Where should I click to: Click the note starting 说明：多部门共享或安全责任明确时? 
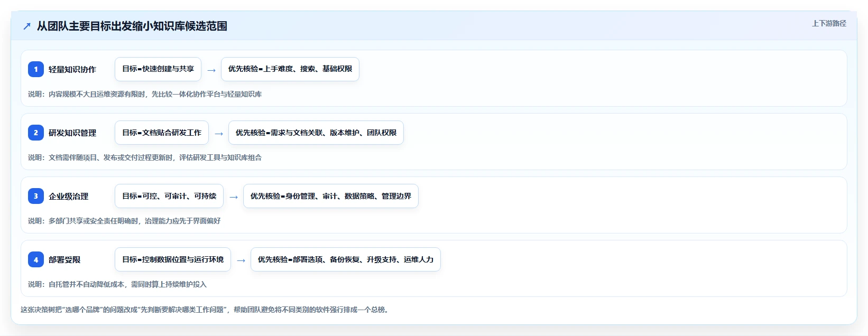click(x=124, y=221)
